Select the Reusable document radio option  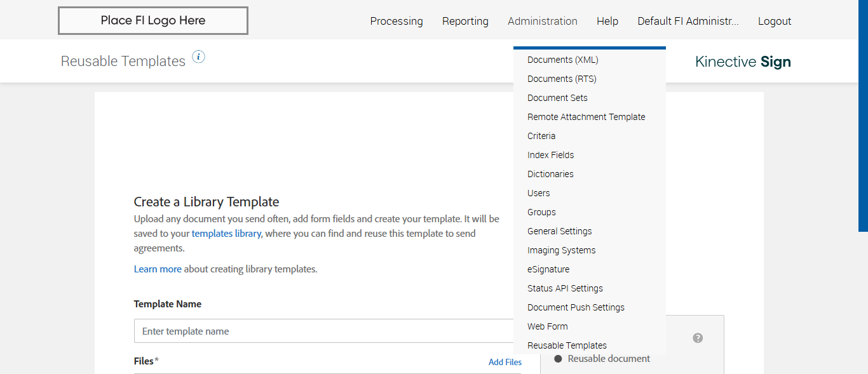point(559,359)
